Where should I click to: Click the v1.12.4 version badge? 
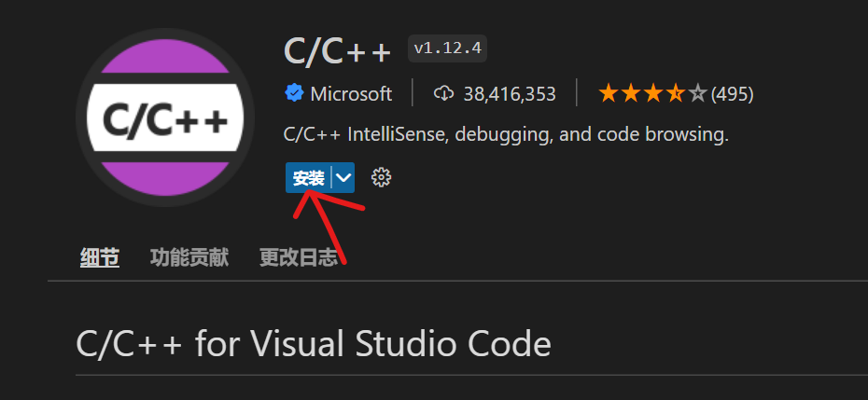[x=447, y=48]
